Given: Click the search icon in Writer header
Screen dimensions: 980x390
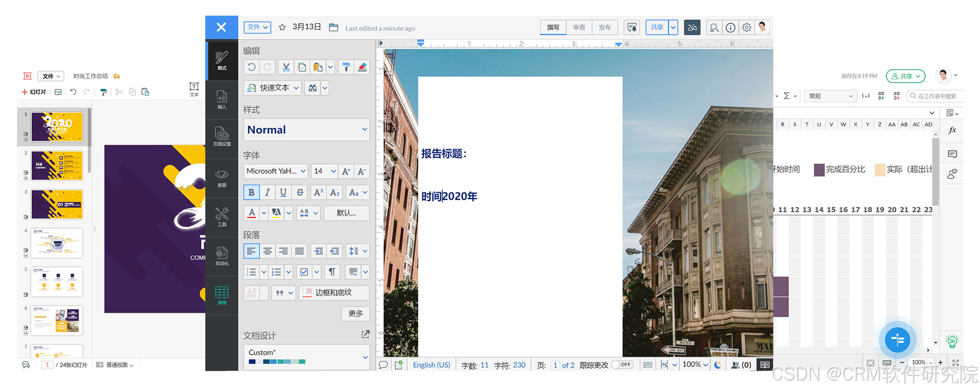Looking at the screenshot, I should click(x=714, y=27).
